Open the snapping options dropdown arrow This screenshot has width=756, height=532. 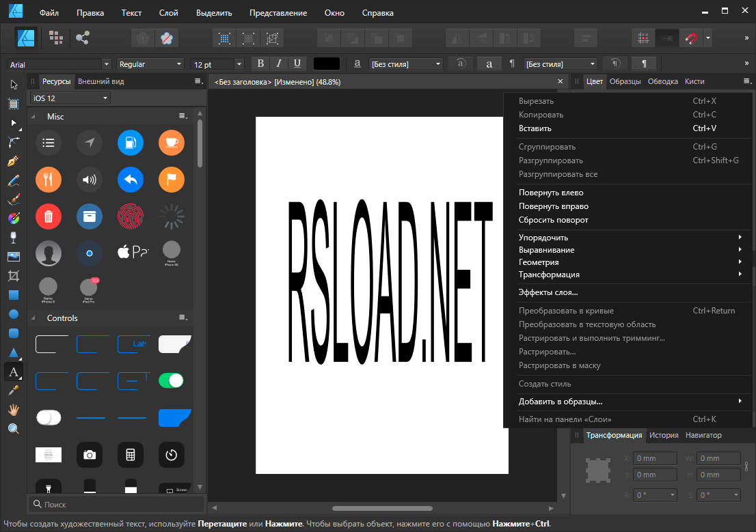[x=707, y=38]
